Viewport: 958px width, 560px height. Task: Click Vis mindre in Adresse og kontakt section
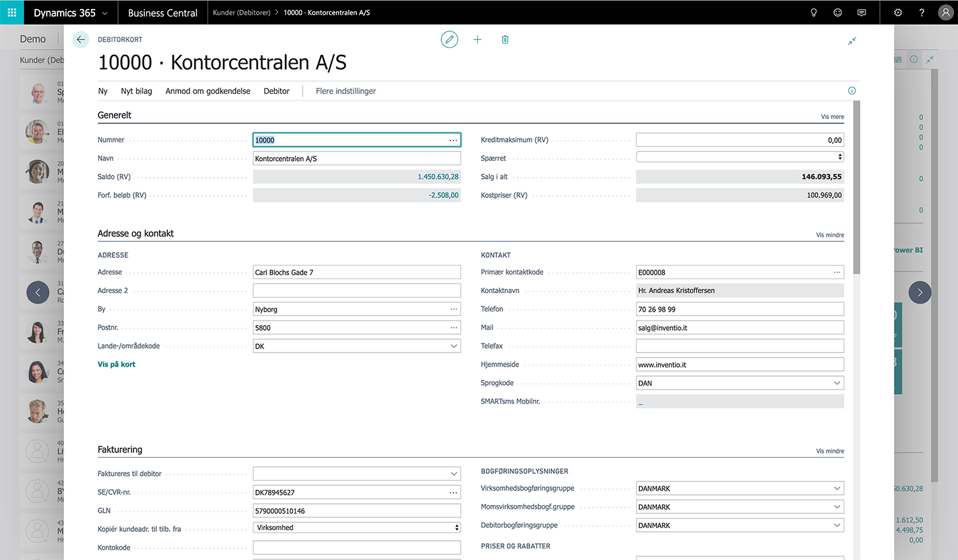click(830, 235)
